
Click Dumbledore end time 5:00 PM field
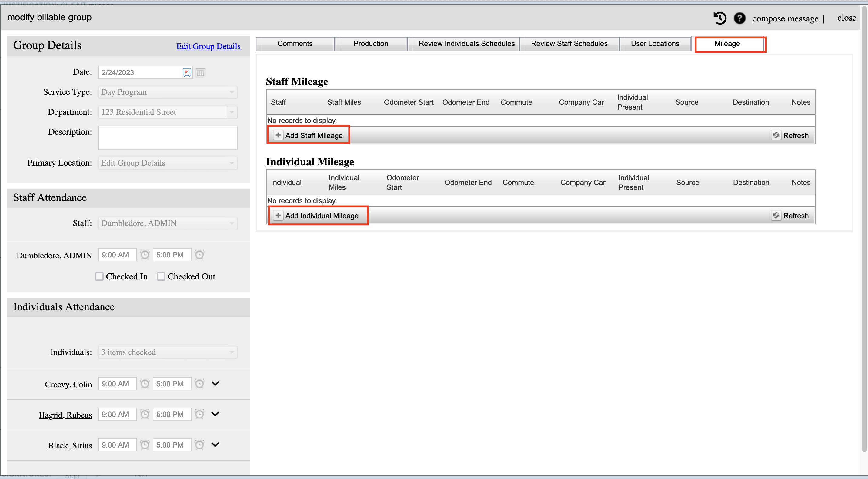[172, 255]
